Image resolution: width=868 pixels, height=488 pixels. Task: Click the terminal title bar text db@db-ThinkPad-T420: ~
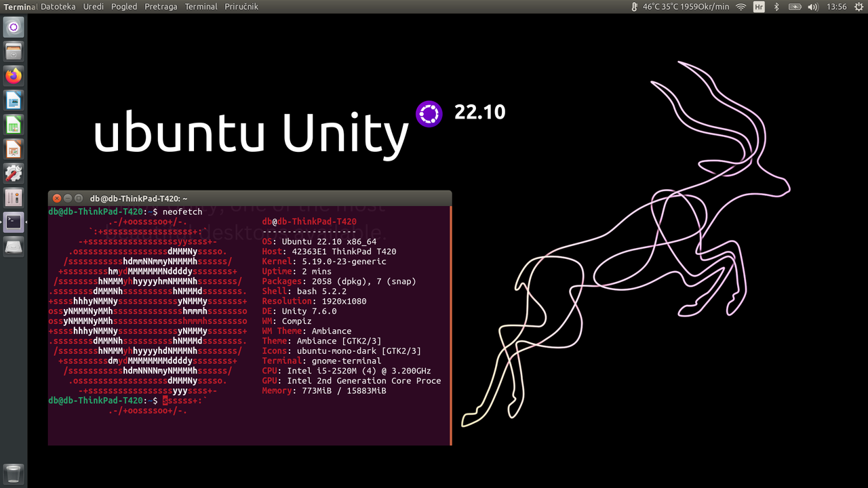138,199
